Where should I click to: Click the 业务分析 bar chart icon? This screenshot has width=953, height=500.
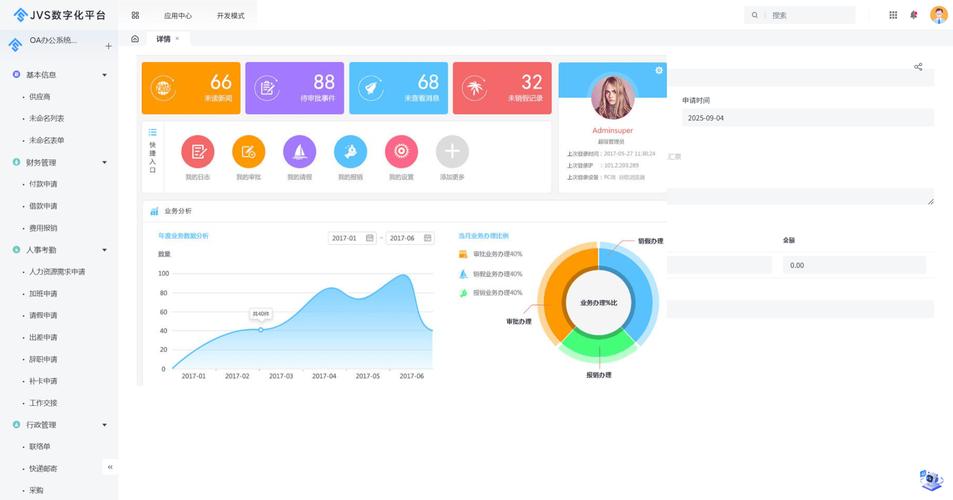click(154, 211)
